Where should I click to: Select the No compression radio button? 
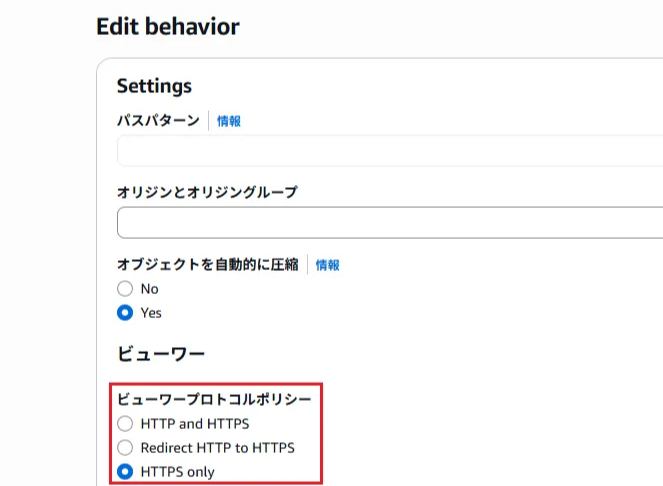pos(125,289)
